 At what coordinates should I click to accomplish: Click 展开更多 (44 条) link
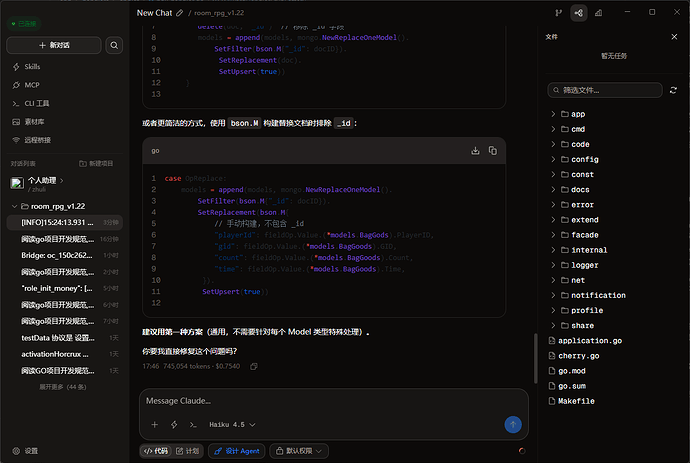click(x=62, y=387)
